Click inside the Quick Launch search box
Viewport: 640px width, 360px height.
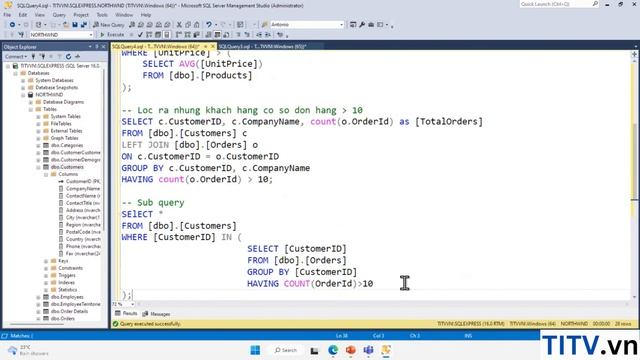[x=556, y=4]
